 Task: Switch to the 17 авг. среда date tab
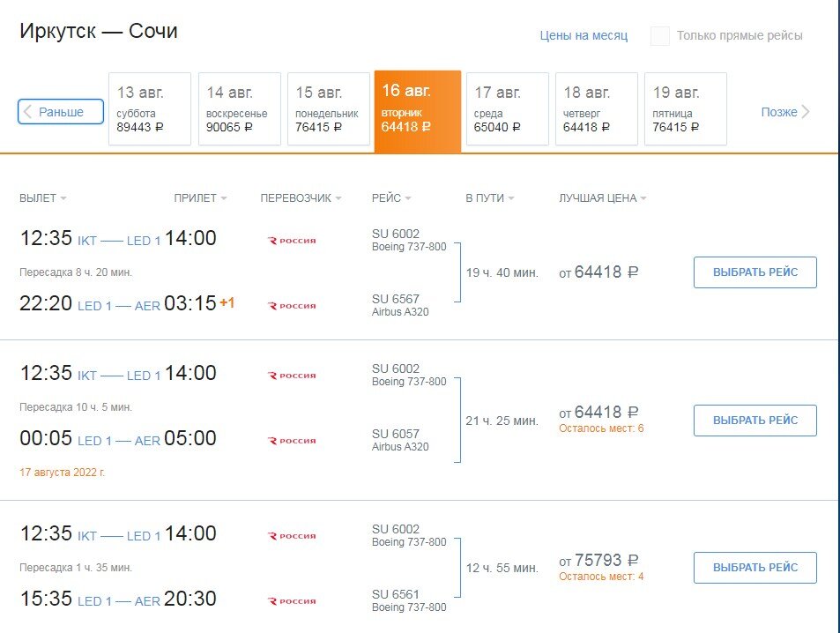[507, 109]
